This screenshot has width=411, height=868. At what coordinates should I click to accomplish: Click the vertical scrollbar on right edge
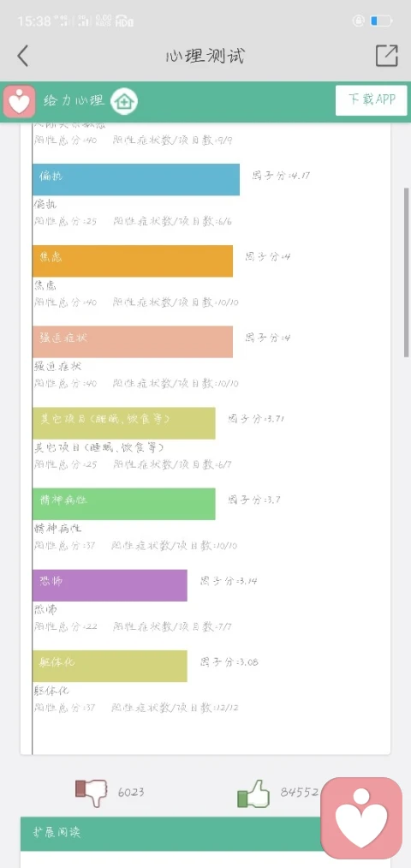407,272
